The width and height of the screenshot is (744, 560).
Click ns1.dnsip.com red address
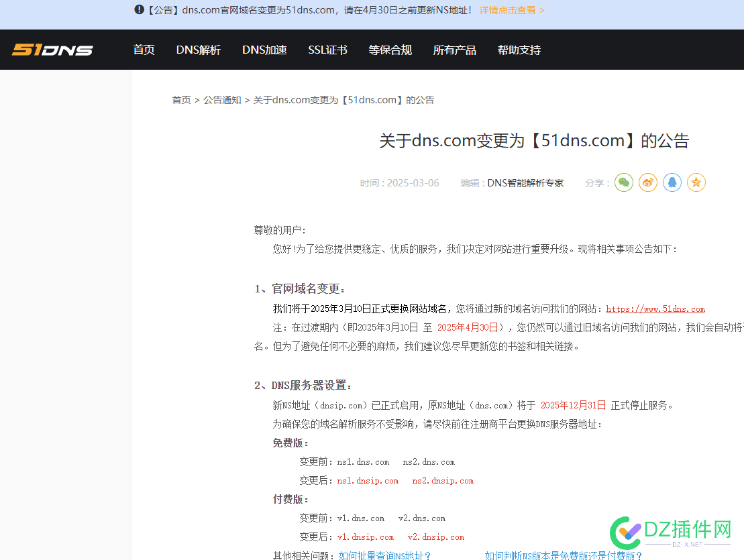click(x=368, y=481)
